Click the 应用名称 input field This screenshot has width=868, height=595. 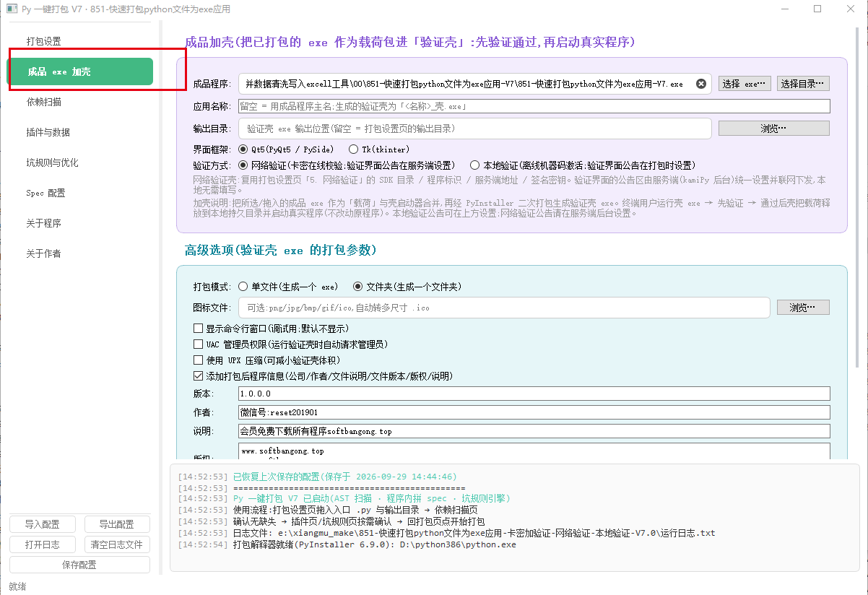click(534, 106)
